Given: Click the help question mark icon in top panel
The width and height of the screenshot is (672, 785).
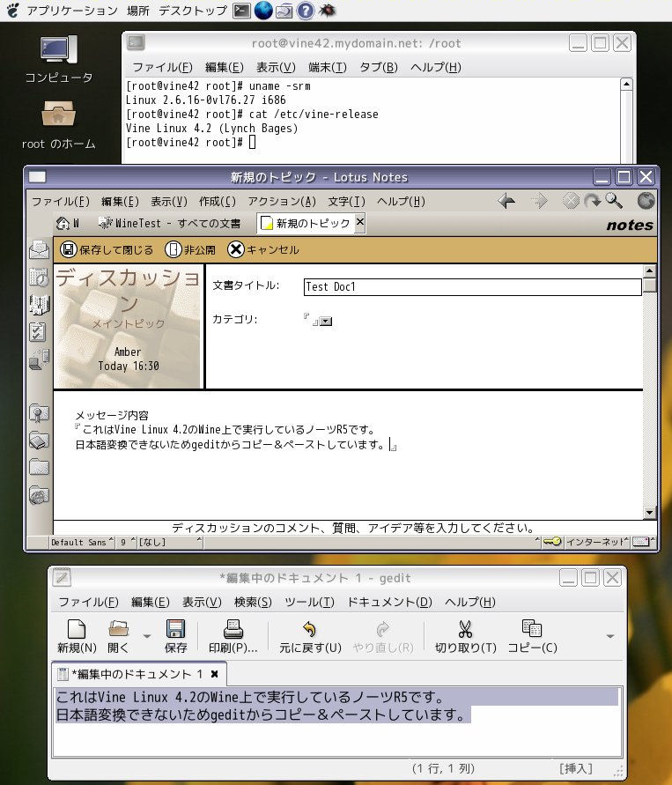Looking at the screenshot, I should [306, 11].
